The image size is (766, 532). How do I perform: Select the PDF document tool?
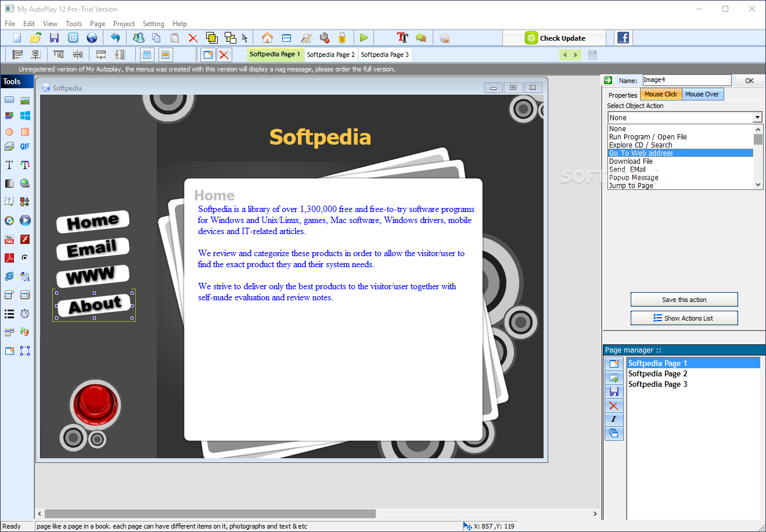pyautogui.click(x=9, y=258)
